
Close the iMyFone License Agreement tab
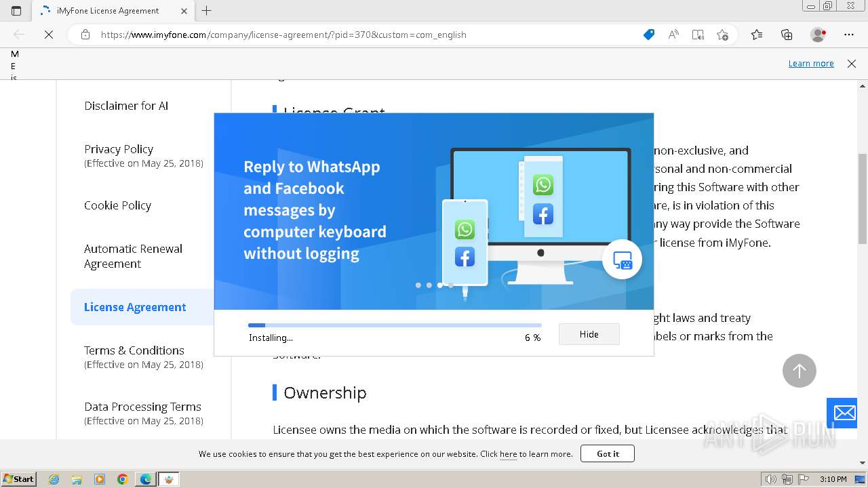point(184,11)
